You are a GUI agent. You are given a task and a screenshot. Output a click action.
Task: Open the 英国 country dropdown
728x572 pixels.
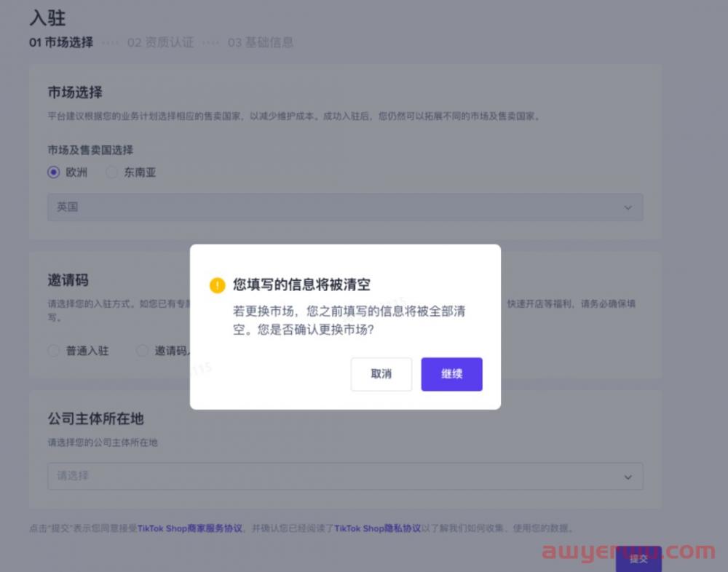[x=345, y=207]
